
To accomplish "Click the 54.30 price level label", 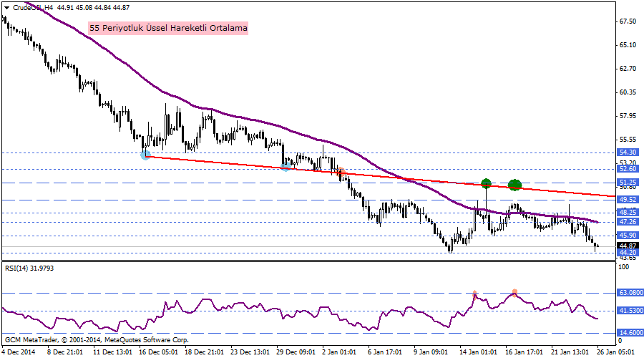I will pos(628,153).
